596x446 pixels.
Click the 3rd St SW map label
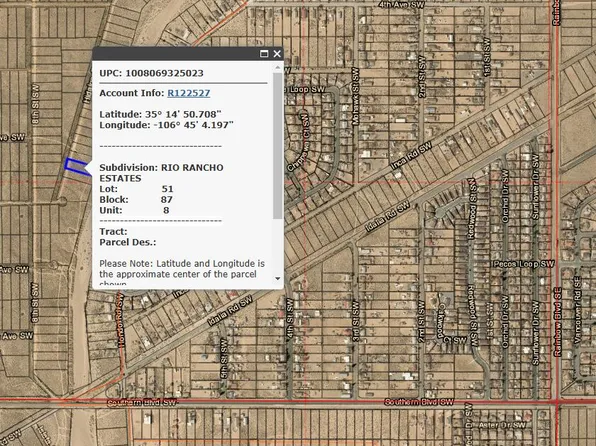[356, 320]
